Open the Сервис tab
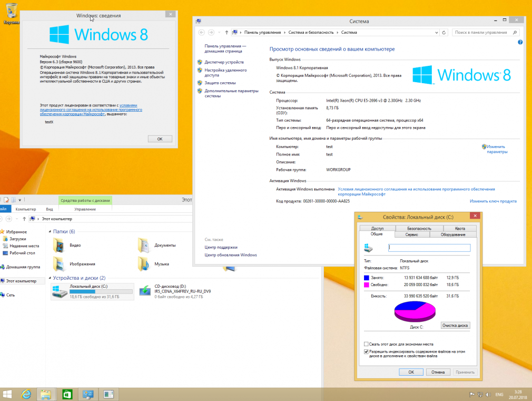Viewport: 532px width, 401px height. pyautogui.click(x=411, y=234)
